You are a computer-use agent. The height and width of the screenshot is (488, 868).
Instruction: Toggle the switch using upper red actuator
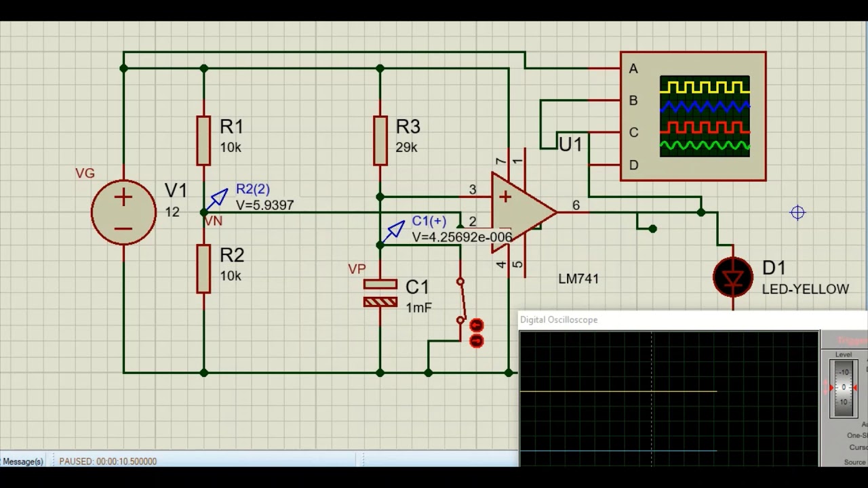[x=476, y=326]
